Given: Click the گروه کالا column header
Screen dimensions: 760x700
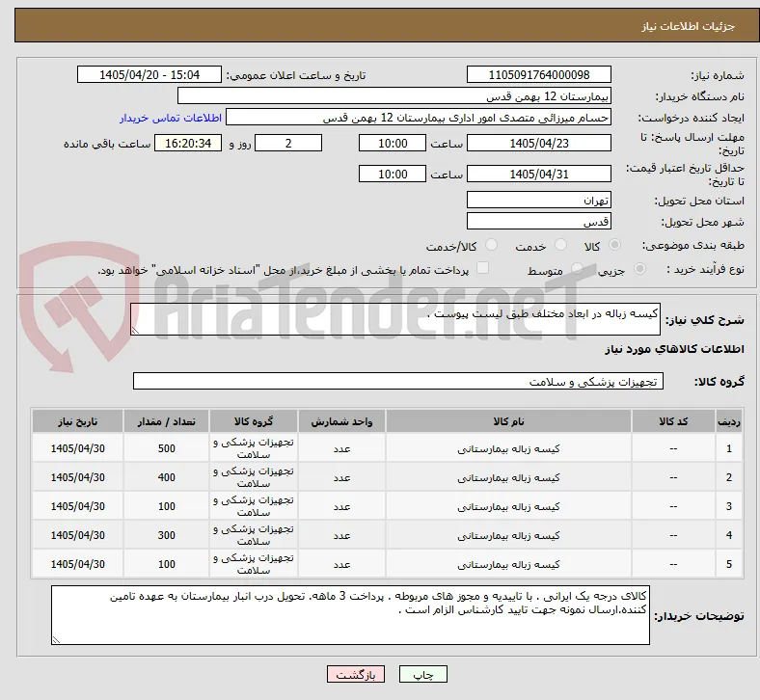Looking at the screenshot, I should click(254, 421).
